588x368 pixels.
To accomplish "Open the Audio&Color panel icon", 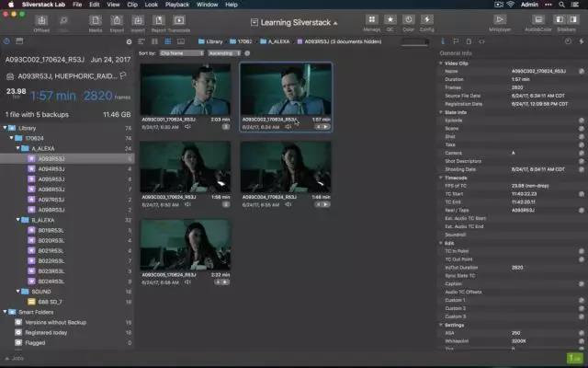I will click(538, 19).
